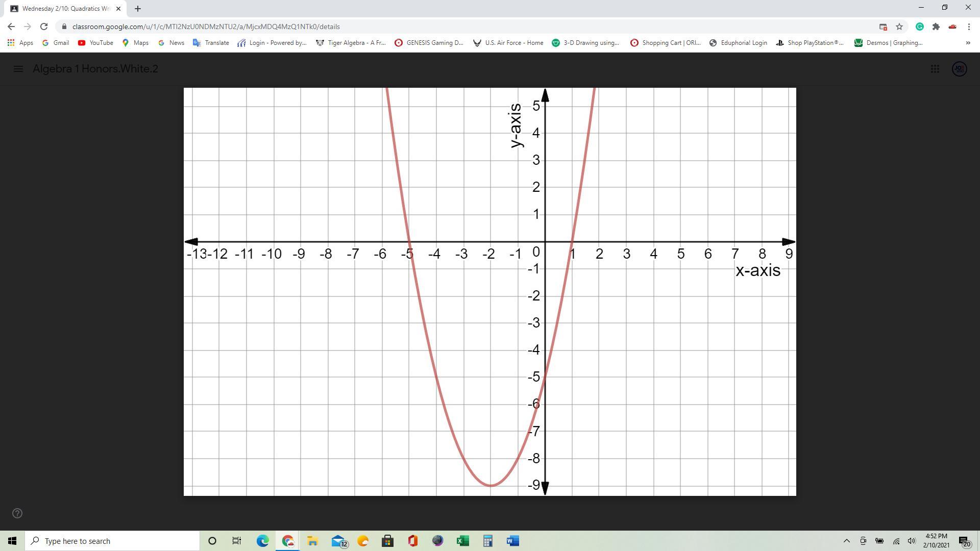Viewport: 980px width, 551px height.
Task: Open the help question mark icon
Action: [x=17, y=513]
